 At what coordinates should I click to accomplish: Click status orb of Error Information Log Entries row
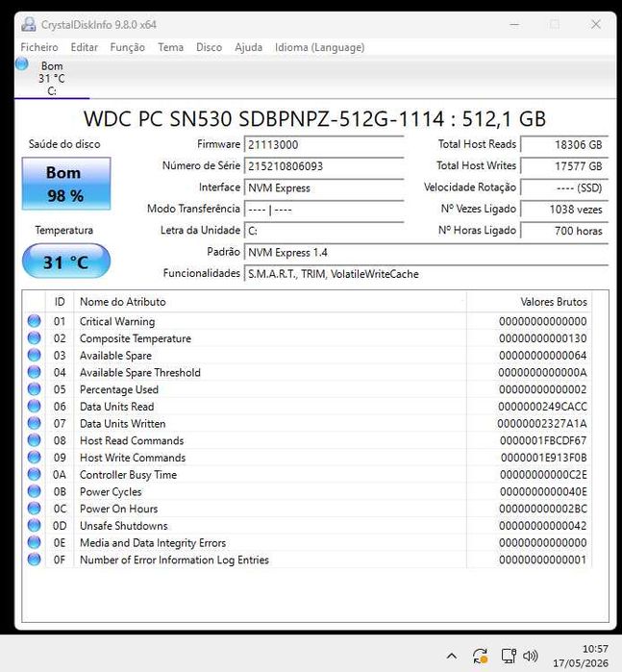pyautogui.click(x=35, y=560)
